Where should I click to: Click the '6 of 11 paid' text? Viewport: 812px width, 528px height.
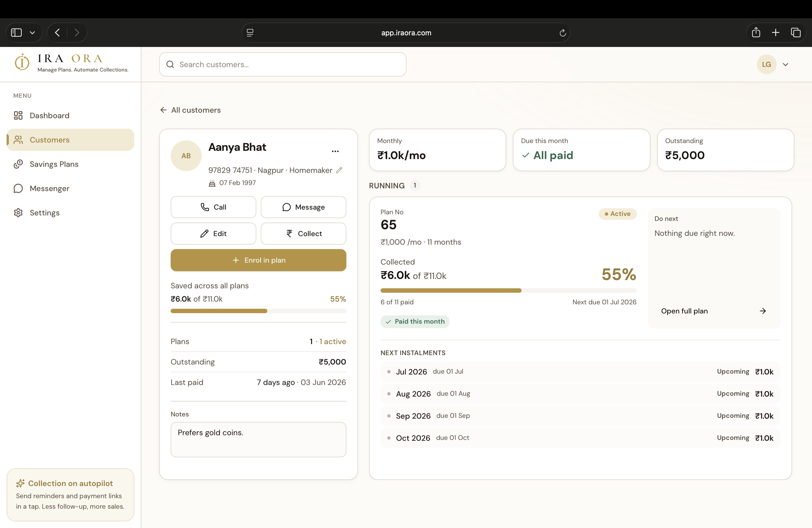(x=397, y=302)
